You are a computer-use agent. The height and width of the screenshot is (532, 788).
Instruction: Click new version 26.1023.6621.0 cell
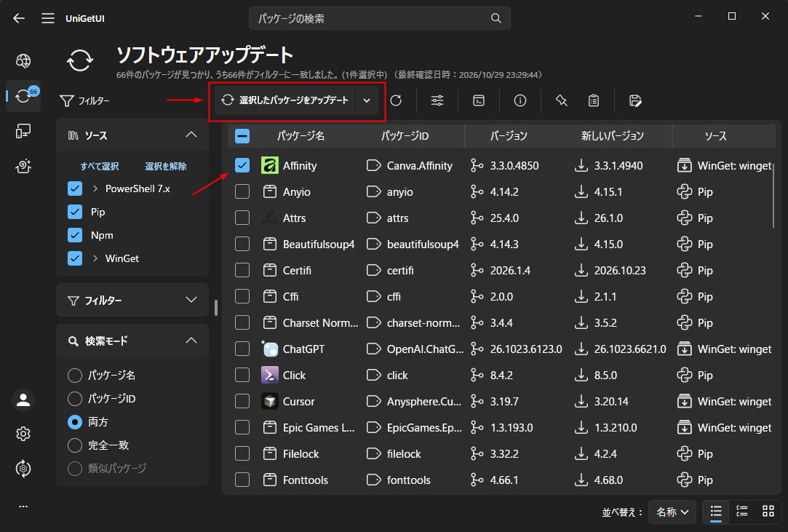[x=630, y=349]
